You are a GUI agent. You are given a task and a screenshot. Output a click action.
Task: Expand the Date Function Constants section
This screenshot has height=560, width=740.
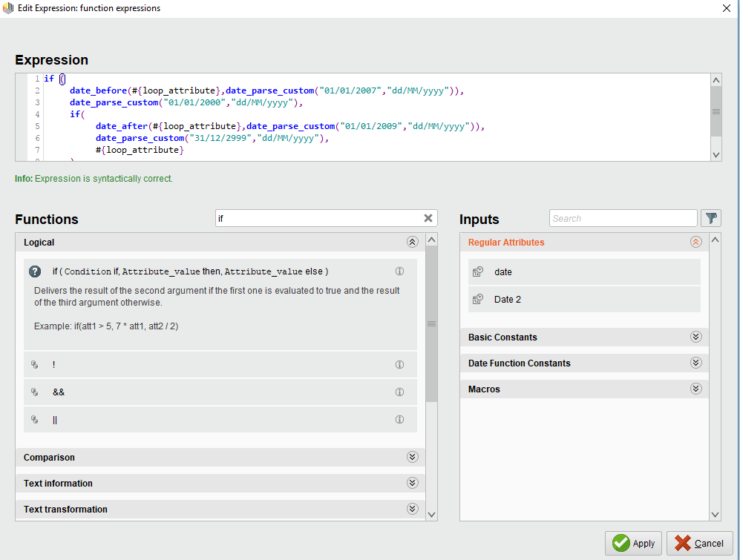[x=696, y=363]
